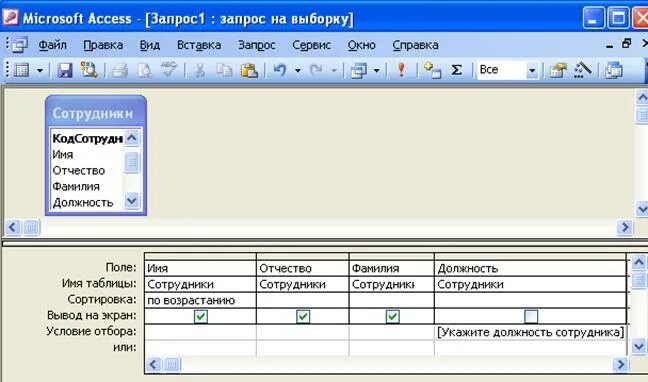Viewport: 648px width, 382px height.
Task: Toggle show checkbox for Имя column
Action: click(200, 316)
